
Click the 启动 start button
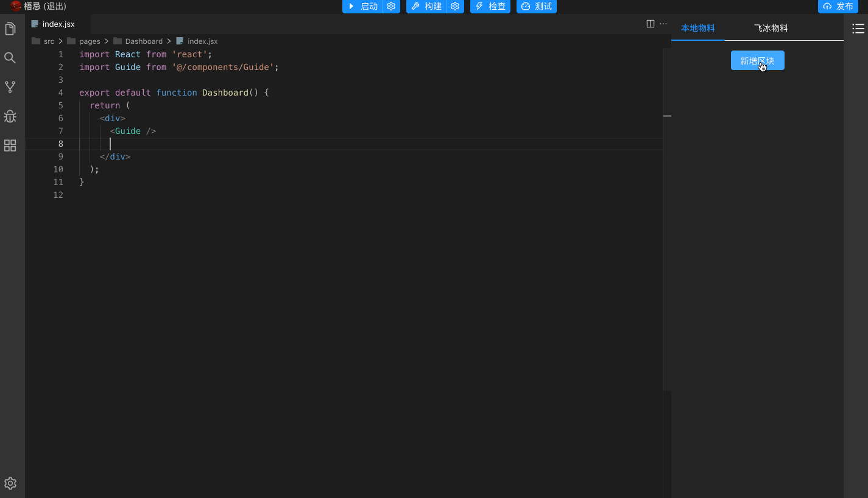[x=362, y=6]
